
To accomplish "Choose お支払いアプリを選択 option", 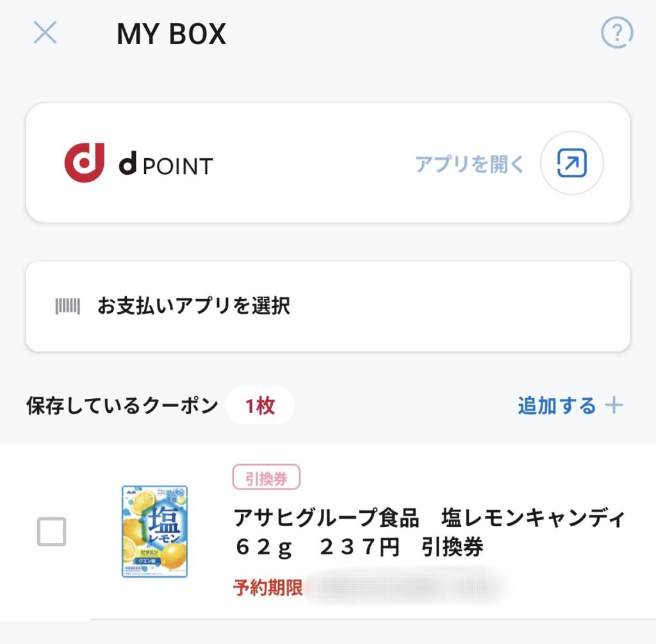I will pos(328,306).
